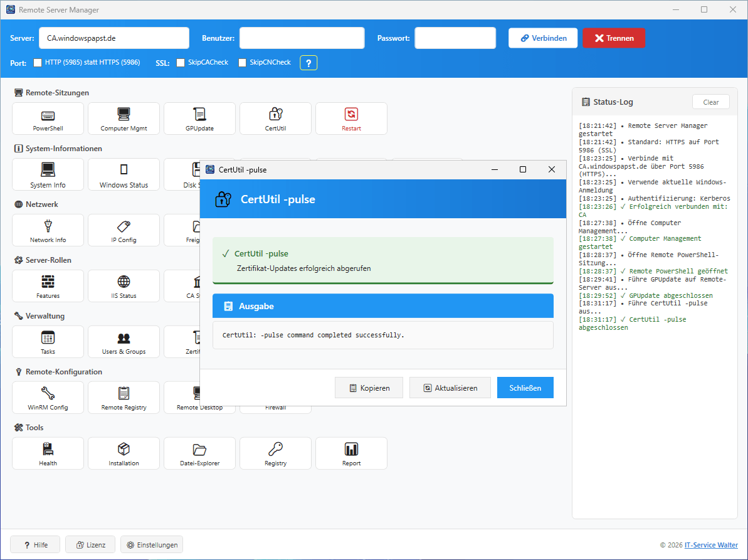
Task: Open the Features server roles tile
Action: 48,286
